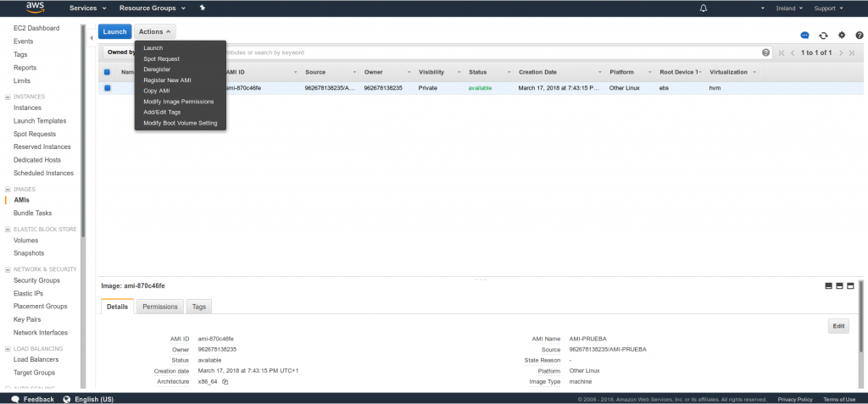
Task: Click the blue feedback chat bubble icon
Action: [804, 36]
